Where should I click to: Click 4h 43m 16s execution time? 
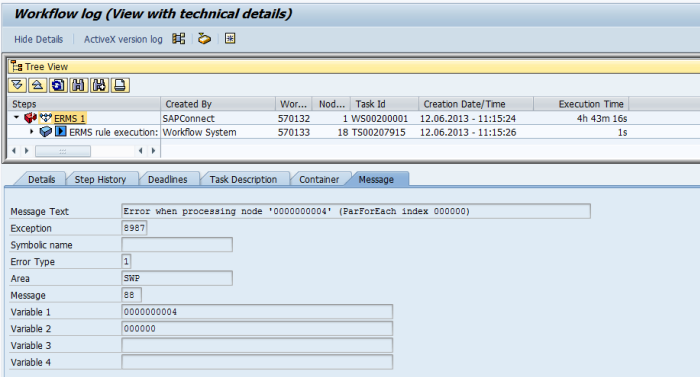[x=602, y=118]
